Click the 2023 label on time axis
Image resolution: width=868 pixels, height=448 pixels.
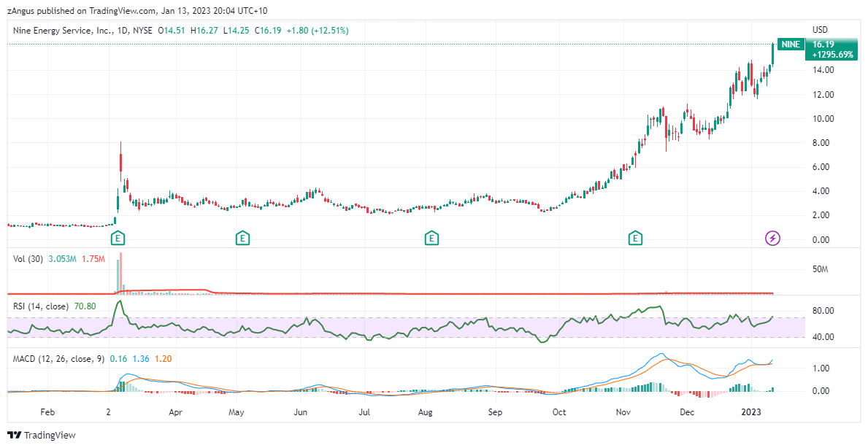750,412
